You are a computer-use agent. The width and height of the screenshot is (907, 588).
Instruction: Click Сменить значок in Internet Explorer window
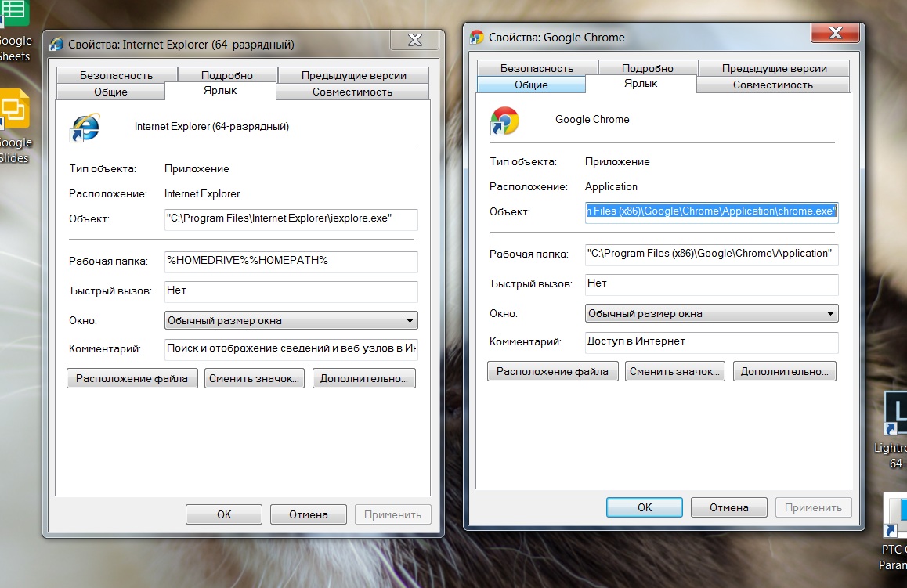[254, 379]
